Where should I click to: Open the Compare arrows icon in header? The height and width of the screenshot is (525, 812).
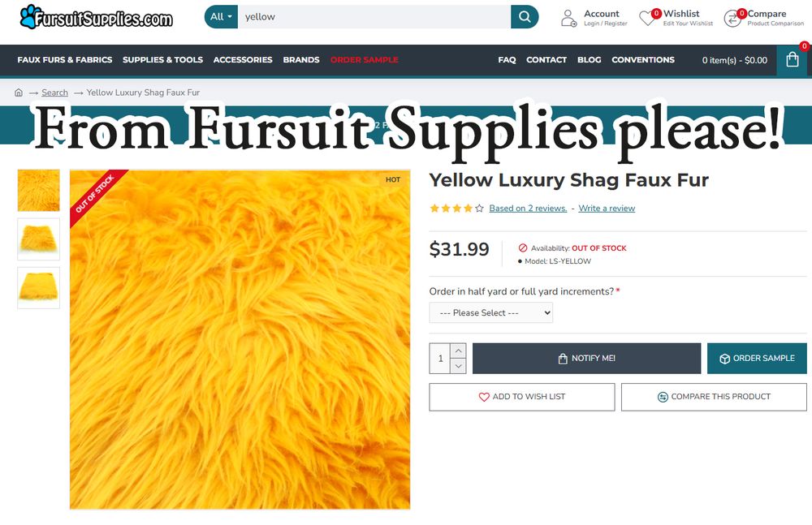pos(732,19)
